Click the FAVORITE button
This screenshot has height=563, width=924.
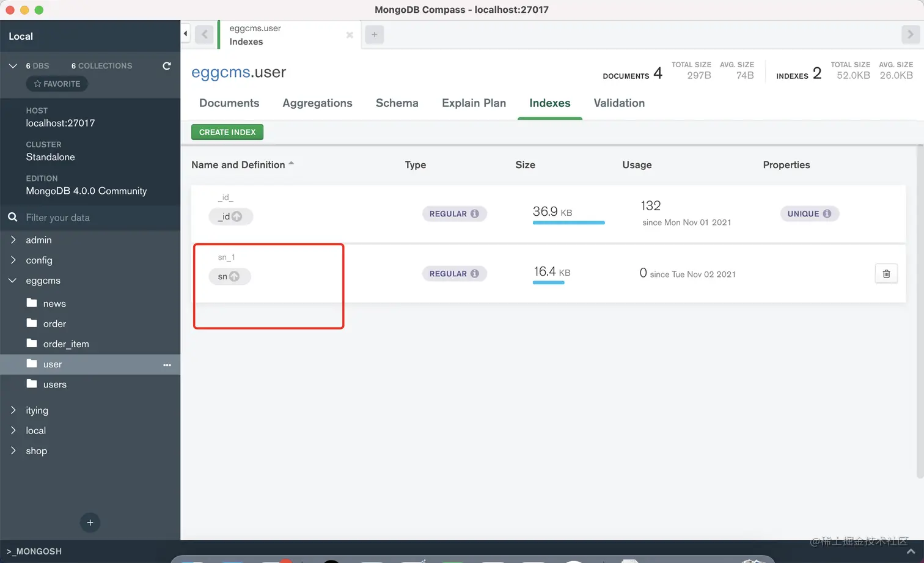[x=57, y=84]
